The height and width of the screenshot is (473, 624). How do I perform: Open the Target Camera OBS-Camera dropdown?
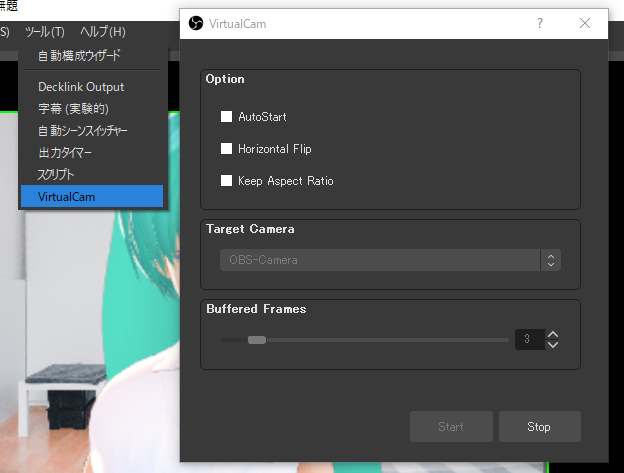coord(390,260)
